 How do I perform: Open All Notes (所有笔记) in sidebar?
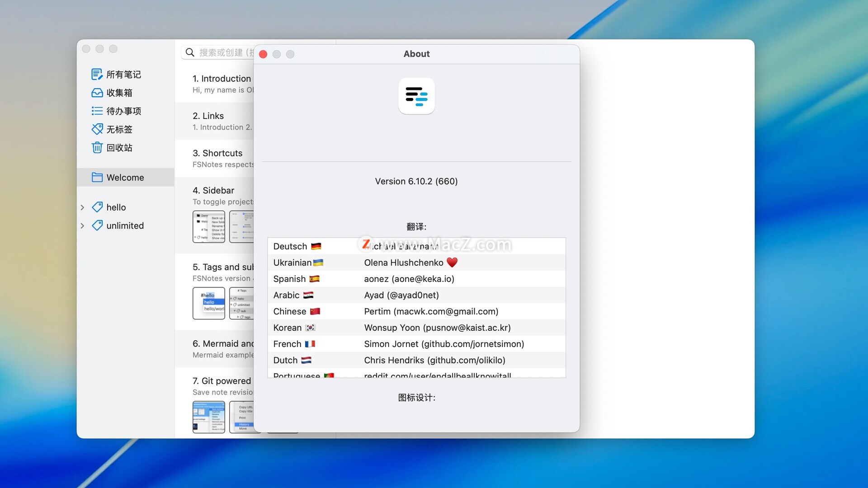(x=116, y=74)
